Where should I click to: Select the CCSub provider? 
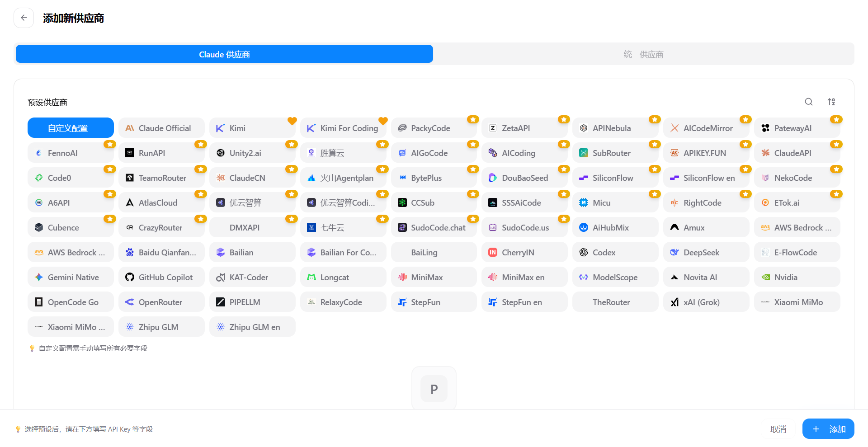434,202
